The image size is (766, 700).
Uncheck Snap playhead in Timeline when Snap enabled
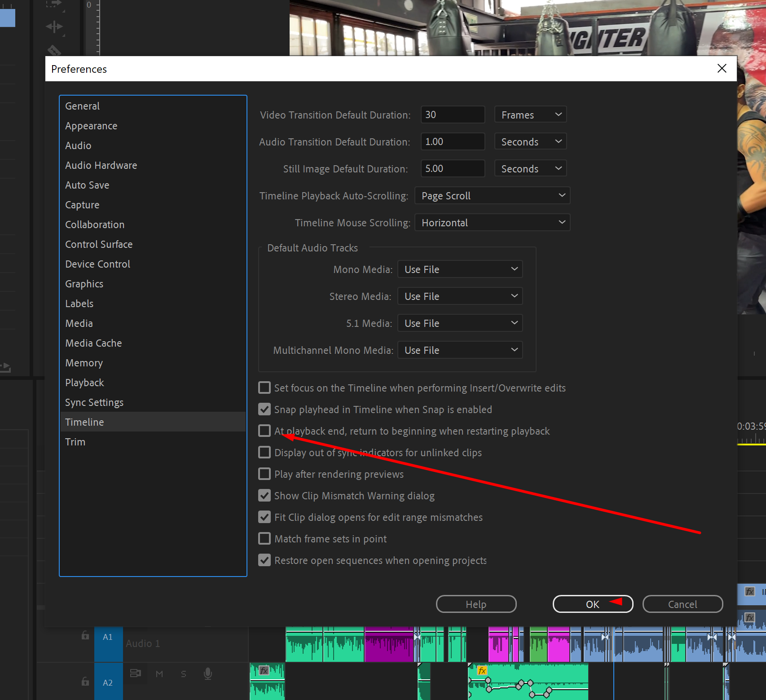coord(264,409)
